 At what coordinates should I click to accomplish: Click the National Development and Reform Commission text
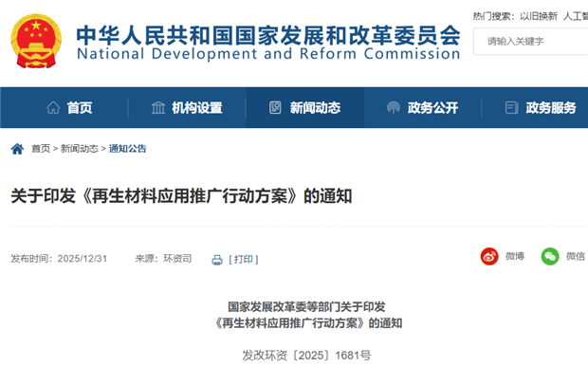pyautogui.click(x=268, y=54)
